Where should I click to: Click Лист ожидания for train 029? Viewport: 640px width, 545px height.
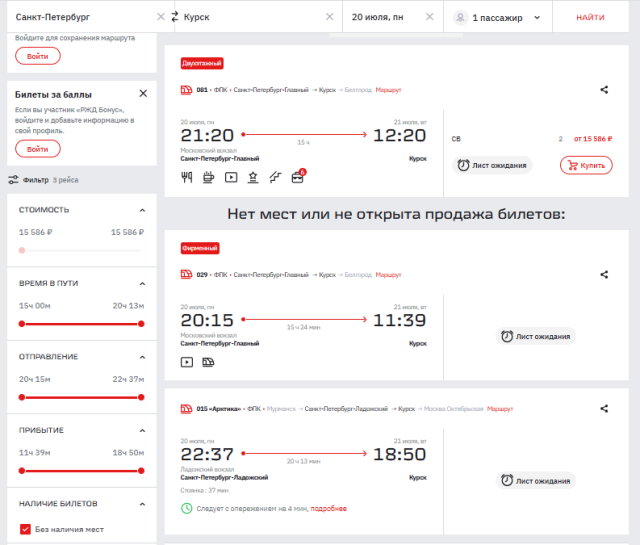(x=536, y=336)
